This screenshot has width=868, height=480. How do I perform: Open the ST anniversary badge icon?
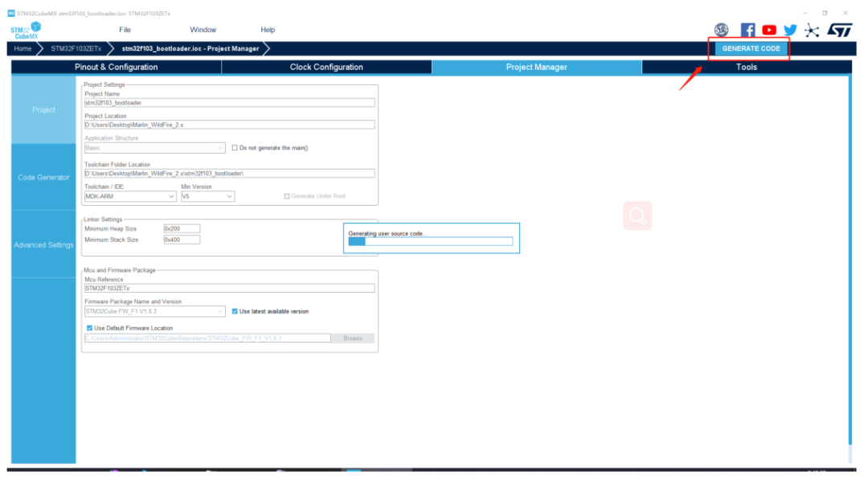(721, 30)
